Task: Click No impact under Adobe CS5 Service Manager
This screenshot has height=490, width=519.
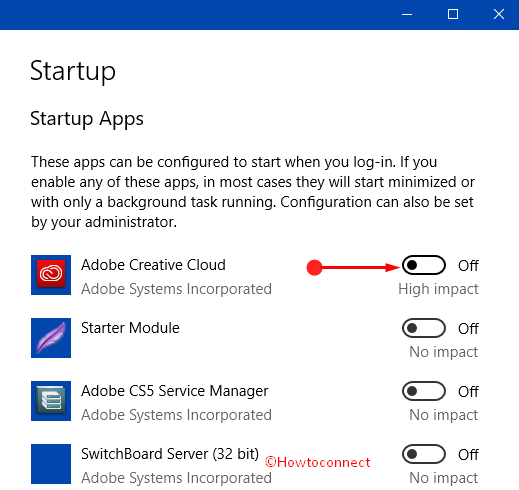Action: click(x=444, y=415)
